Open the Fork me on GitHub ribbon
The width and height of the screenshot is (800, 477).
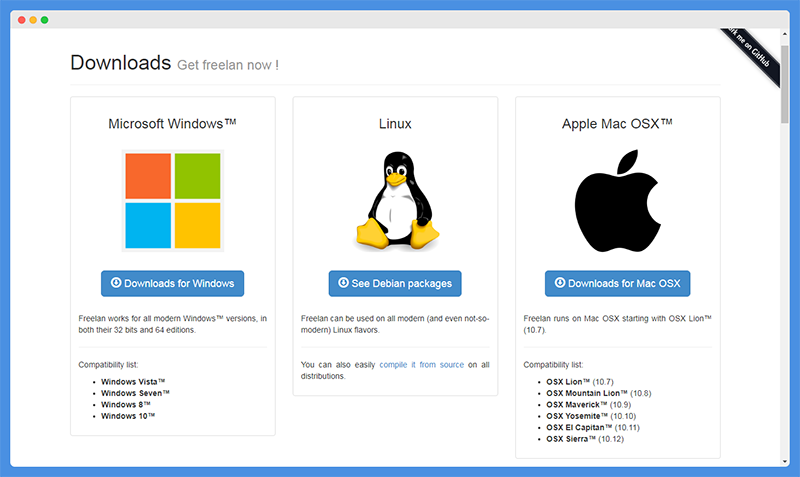pyautogui.click(x=751, y=55)
